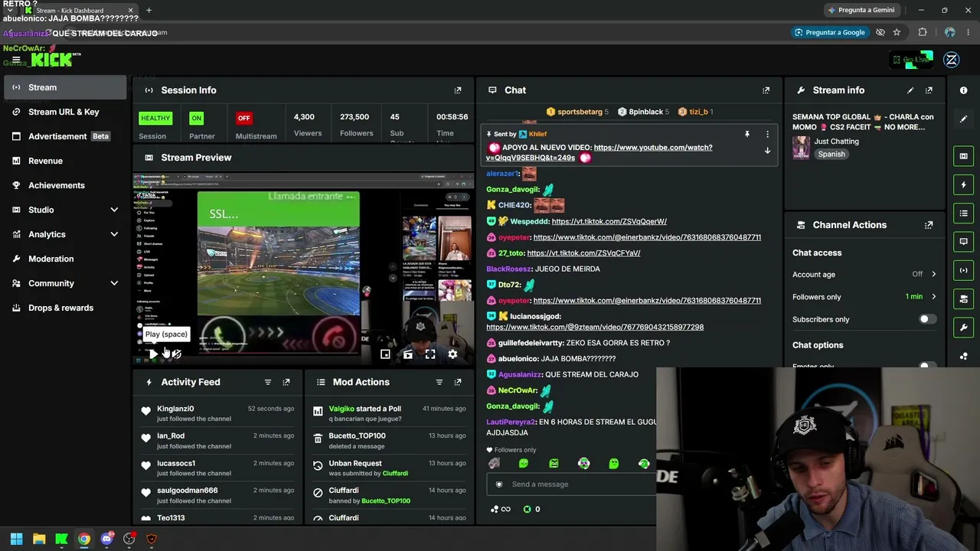Viewport: 980px width, 551px height.
Task: Click Pregunta a Gemini button
Action: tap(861, 10)
